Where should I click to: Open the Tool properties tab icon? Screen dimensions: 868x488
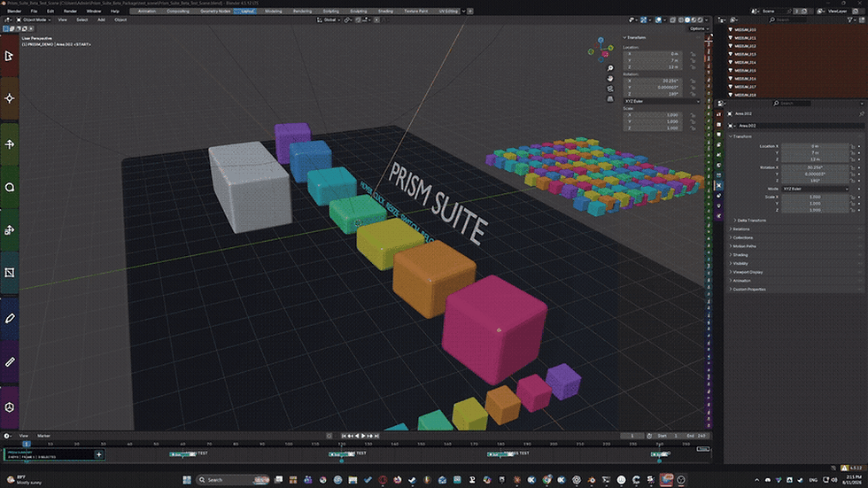point(719,114)
